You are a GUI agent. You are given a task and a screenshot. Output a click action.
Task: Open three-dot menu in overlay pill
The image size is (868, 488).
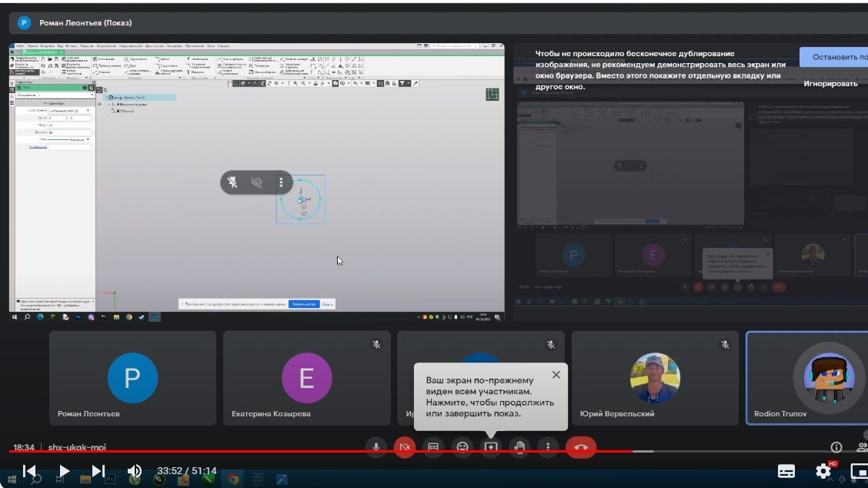pos(281,182)
